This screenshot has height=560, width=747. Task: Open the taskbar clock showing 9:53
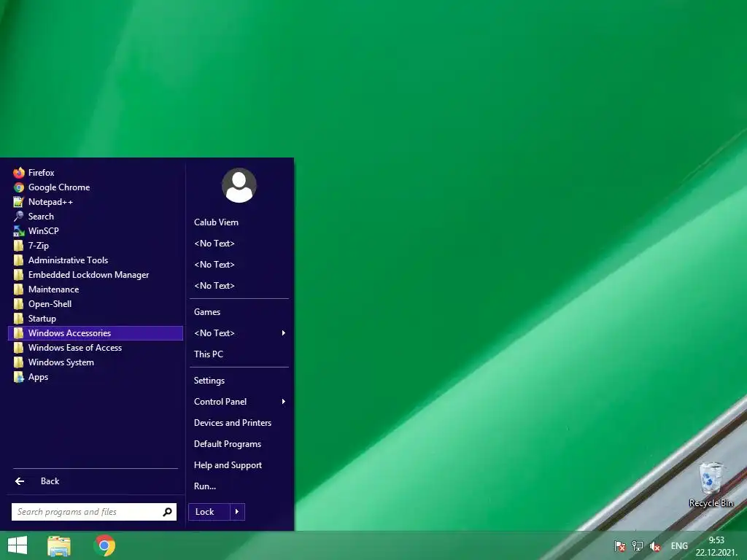[x=716, y=546]
